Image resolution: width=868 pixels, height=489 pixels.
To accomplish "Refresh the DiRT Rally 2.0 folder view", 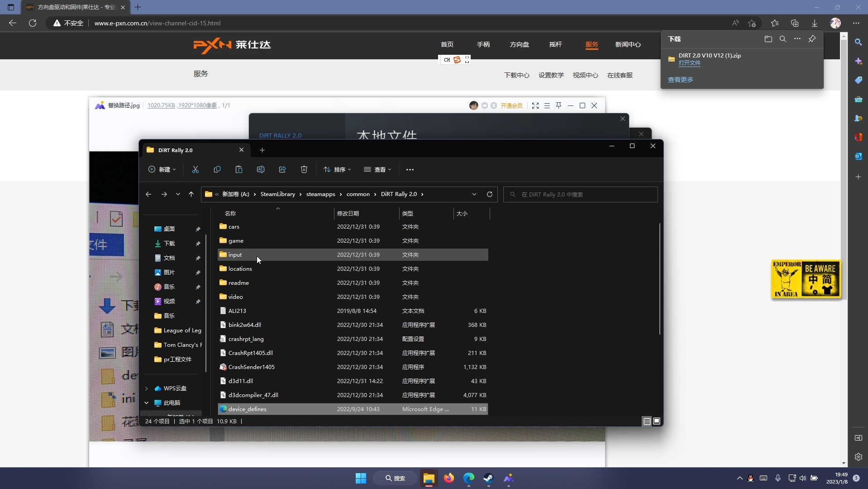I will [489, 194].
